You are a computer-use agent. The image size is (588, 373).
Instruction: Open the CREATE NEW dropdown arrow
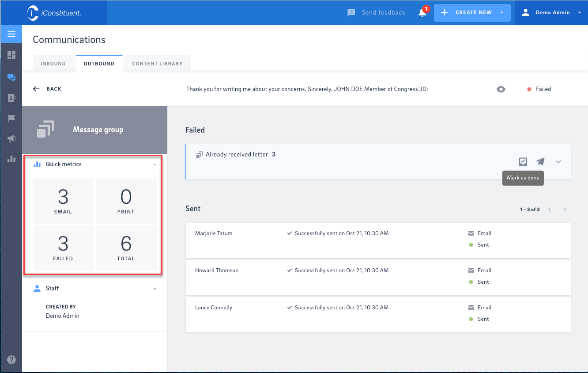pos(502,13)
